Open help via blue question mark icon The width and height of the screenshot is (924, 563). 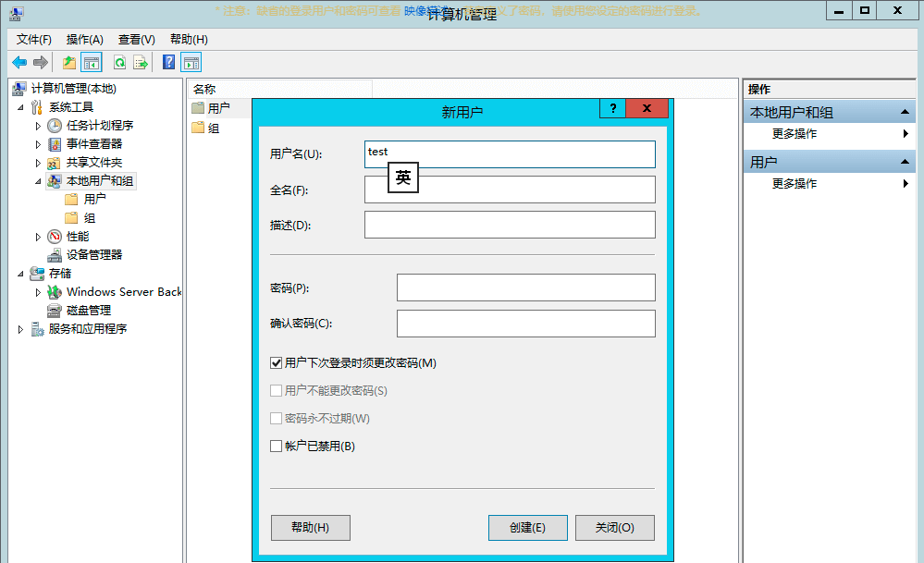click(168, 62)
